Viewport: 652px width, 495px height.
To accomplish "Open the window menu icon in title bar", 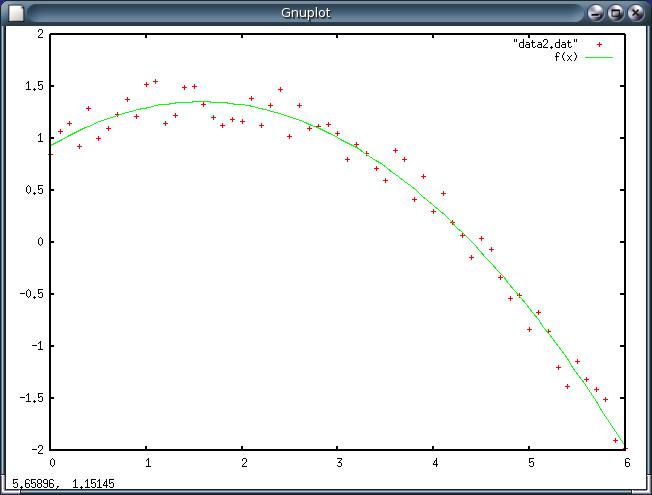I will tap(13, 13).
